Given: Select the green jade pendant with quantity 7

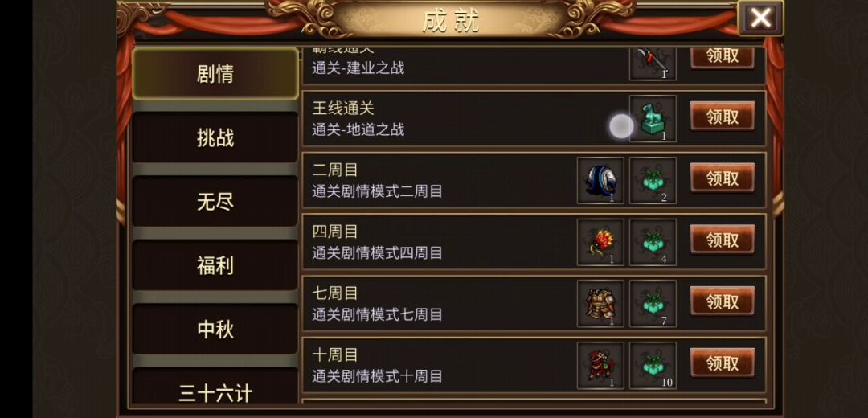Looking at the screenshot, I should point(653,303).
